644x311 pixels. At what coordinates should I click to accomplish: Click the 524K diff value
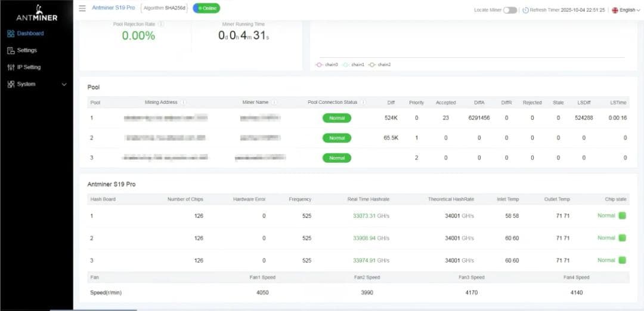(x=391, y=118)
